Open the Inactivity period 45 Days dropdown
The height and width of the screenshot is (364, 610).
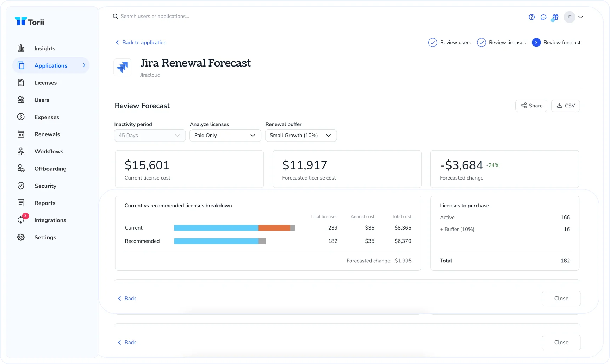(150, 136)
